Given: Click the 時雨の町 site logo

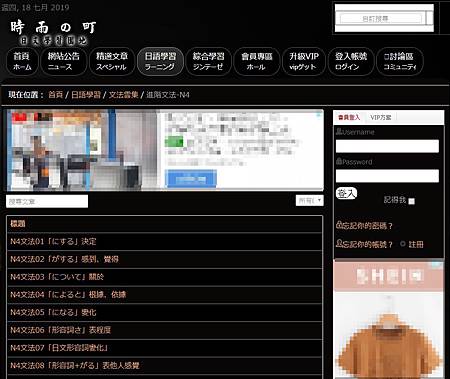Looking at the screenshot, I should coord(53,32).
